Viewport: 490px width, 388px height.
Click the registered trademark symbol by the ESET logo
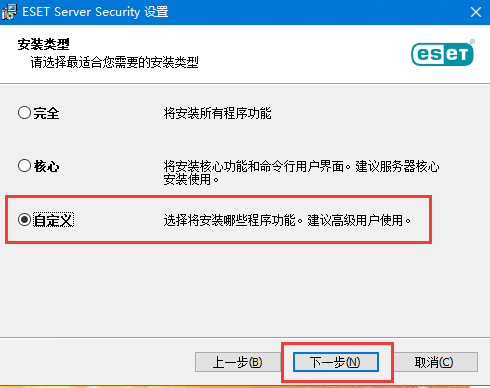(x=472, y=42)
